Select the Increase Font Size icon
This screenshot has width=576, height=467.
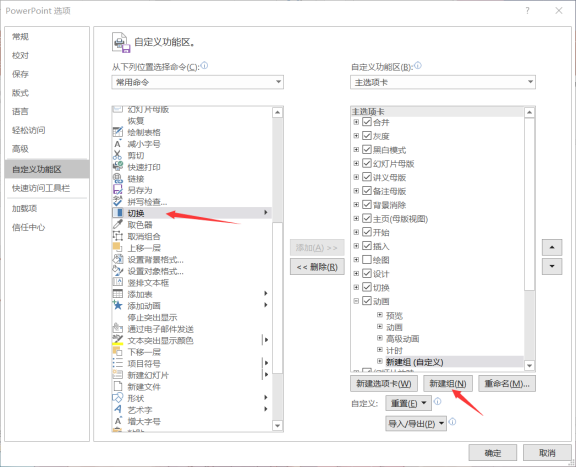click(x=118, y=421)
